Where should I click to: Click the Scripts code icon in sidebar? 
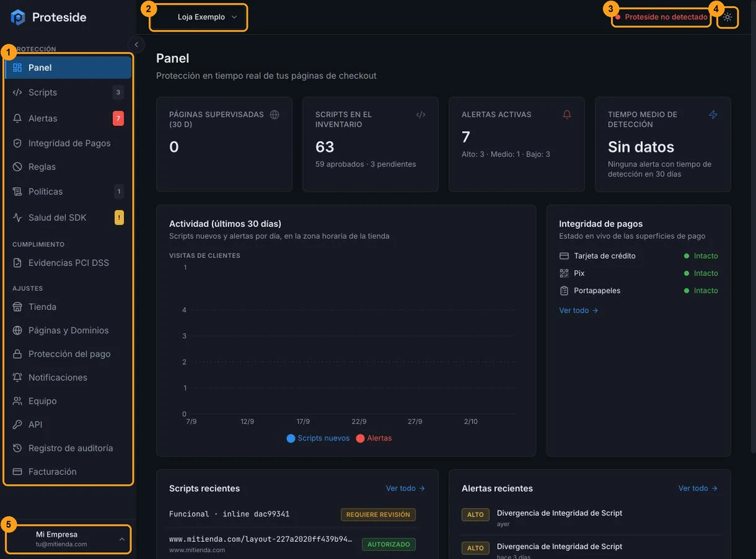point(17,92)
